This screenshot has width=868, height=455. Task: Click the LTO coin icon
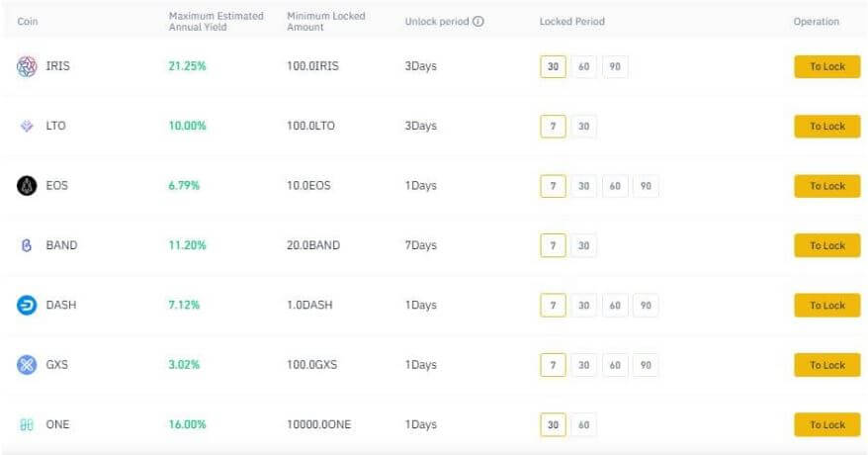tap(27, 127)
